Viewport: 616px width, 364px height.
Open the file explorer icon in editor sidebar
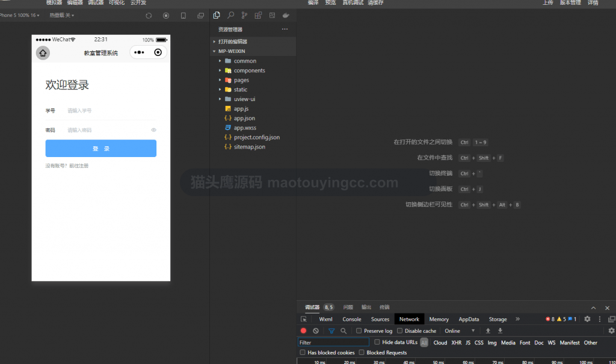[217, 15]
